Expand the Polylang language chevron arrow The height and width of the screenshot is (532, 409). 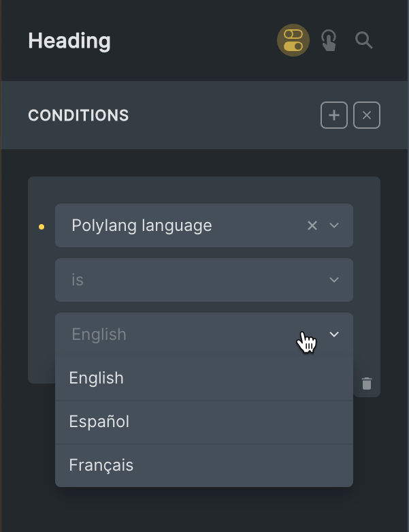point(334,225)
